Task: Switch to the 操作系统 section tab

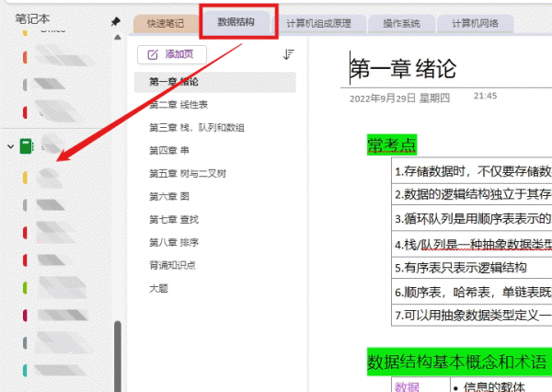Action: pos(401,24)
